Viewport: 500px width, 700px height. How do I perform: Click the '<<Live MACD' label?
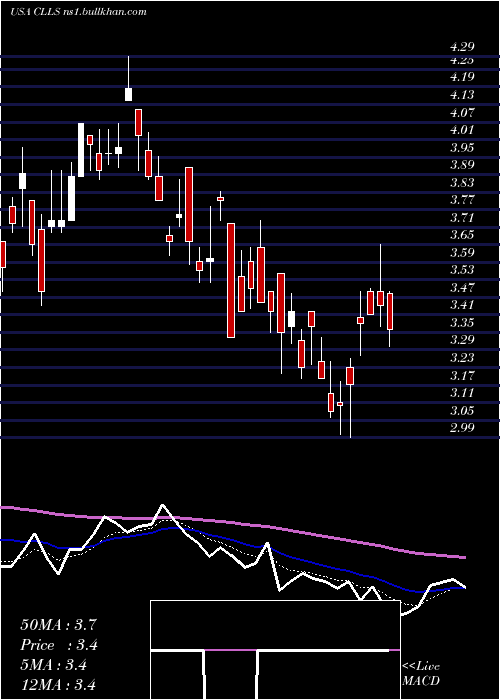(x=421, y=673)
